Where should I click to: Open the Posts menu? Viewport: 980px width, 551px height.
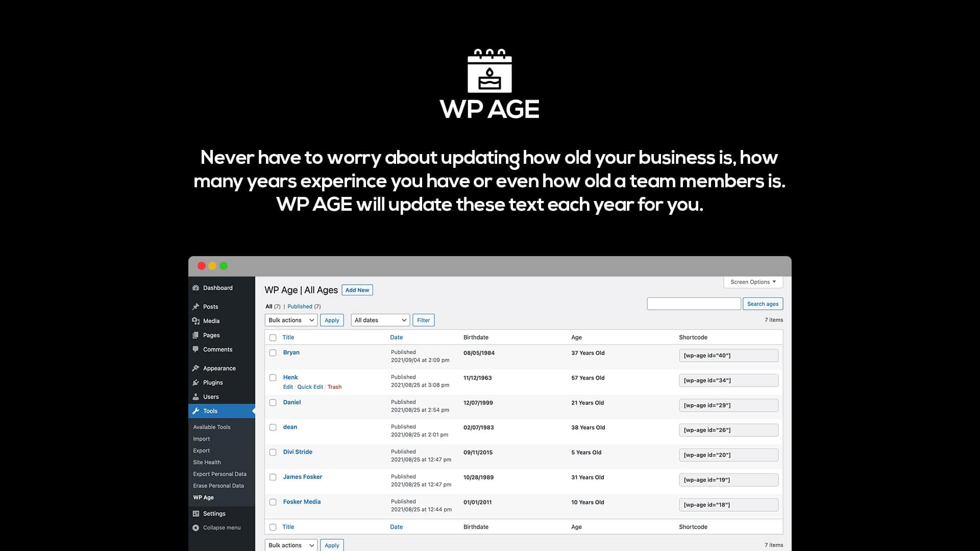pos(210,307)
